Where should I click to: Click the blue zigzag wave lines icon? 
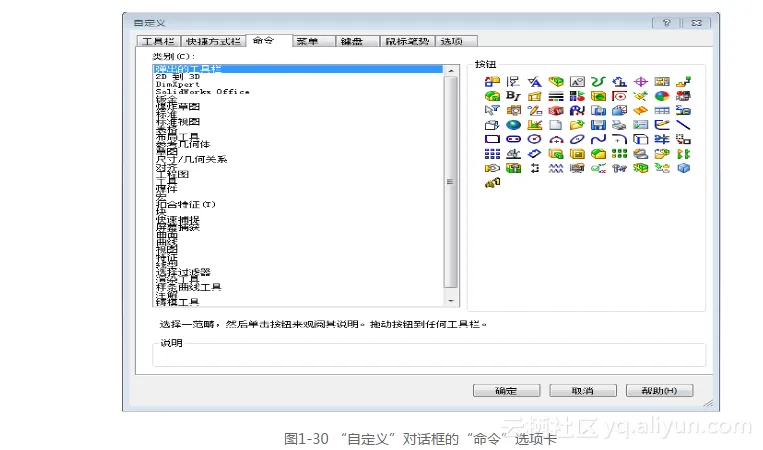[556, 168]
